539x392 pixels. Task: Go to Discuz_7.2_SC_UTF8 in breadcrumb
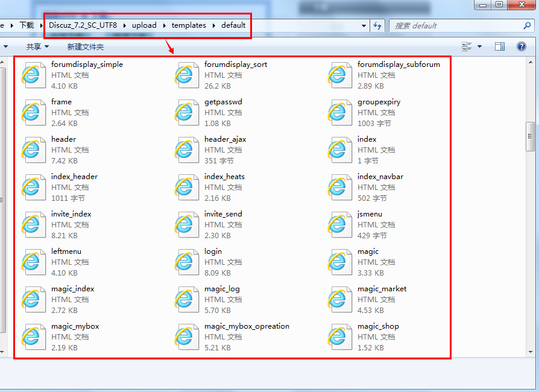click(83, 25)
